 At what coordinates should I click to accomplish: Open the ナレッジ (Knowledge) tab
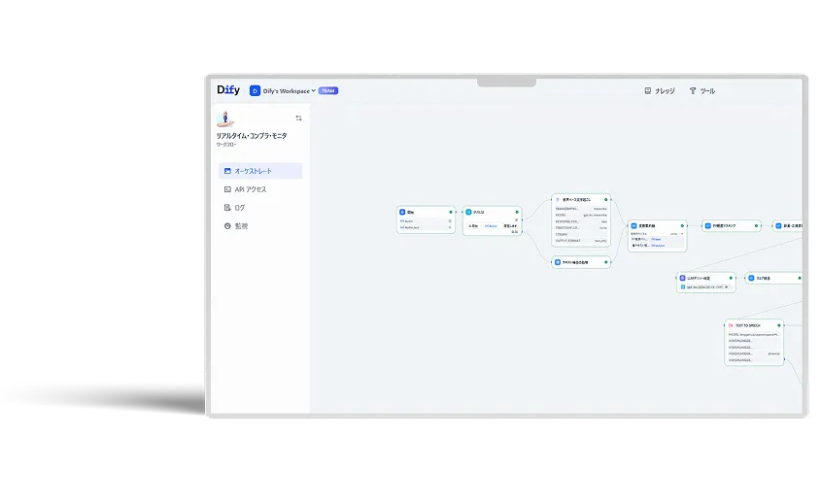point(660,91)
